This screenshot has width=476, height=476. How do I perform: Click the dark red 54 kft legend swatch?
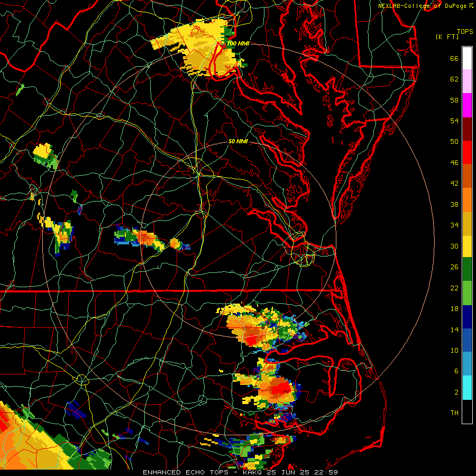467,129
